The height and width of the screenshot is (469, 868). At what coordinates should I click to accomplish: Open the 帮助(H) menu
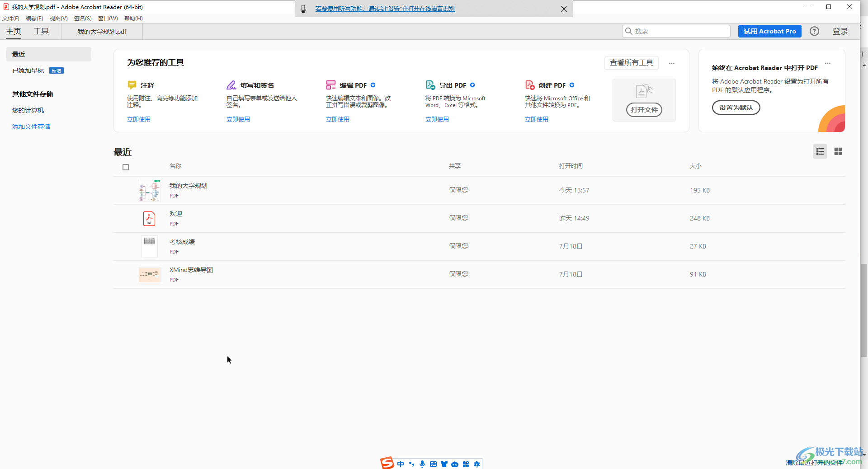coord(133,19)
